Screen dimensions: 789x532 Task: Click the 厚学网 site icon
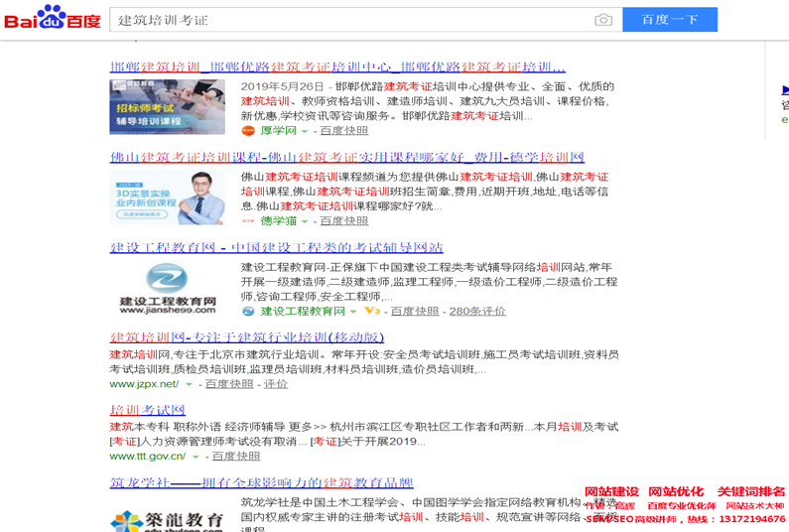pyautogui.click(x=248, y=131)
